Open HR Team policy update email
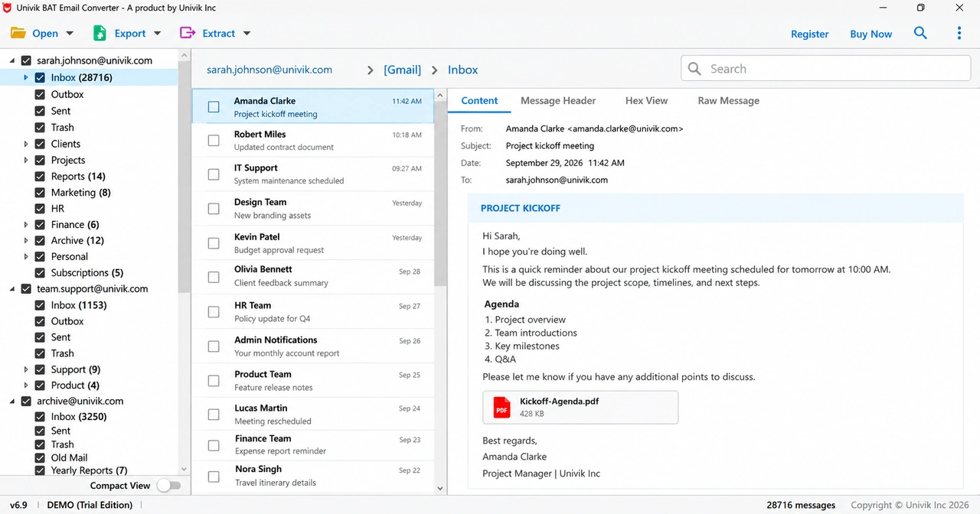Screen dimensions: 980x514 click(x=312, y=311)
